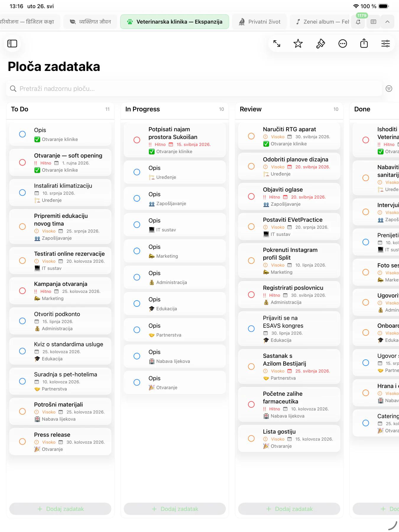Tap the To Do count 11
The height and width of the screenshot is (532, 399).
pos(107,109)
